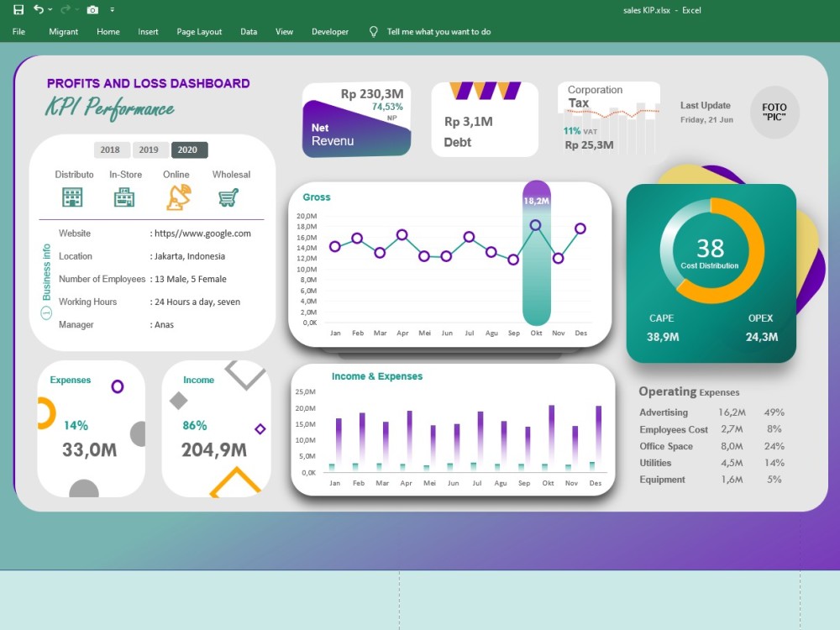Open the Undo history dropdown arrow
Viewport: 840px width, 630px height.
tap(50, 9)
